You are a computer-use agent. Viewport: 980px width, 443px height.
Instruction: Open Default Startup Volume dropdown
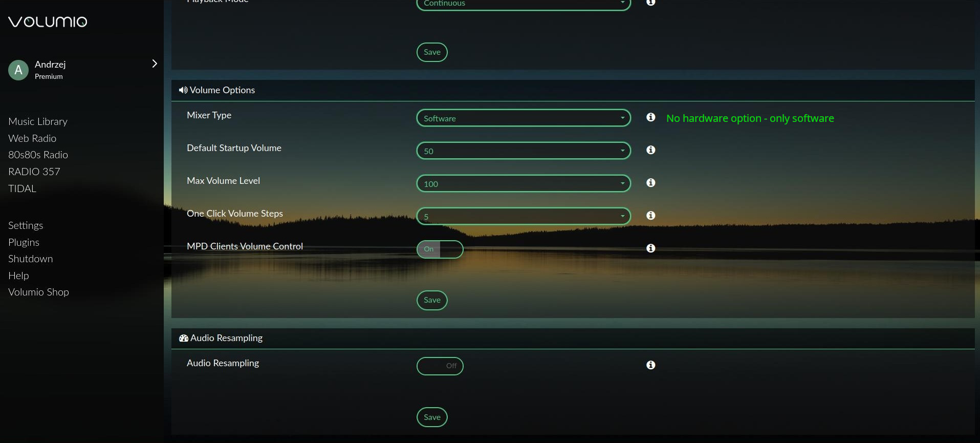523,151
